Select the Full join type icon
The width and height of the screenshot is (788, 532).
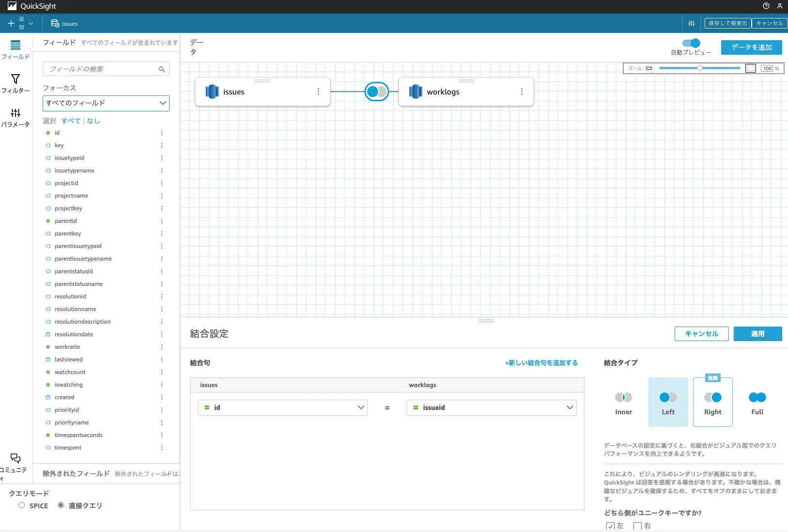tap(757, 397)
